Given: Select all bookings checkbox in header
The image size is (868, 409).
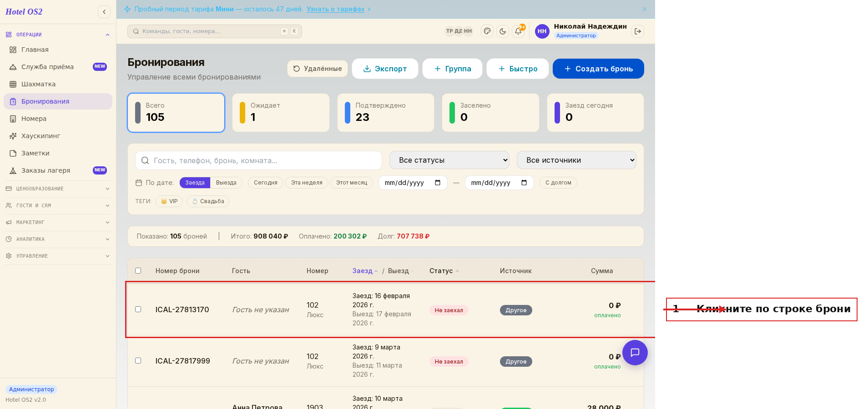Looking at the screenshot, I should point(138,271).
